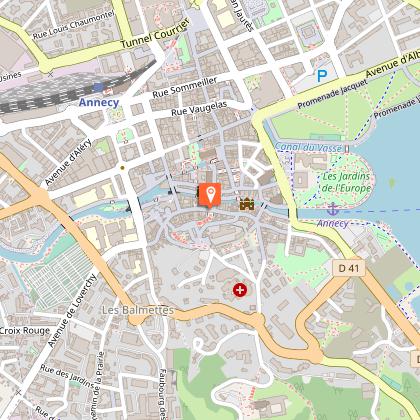Viewport: 420px width, 420px height.
Task: Click the Croix Rouge label
Action: tap(25, 331)
